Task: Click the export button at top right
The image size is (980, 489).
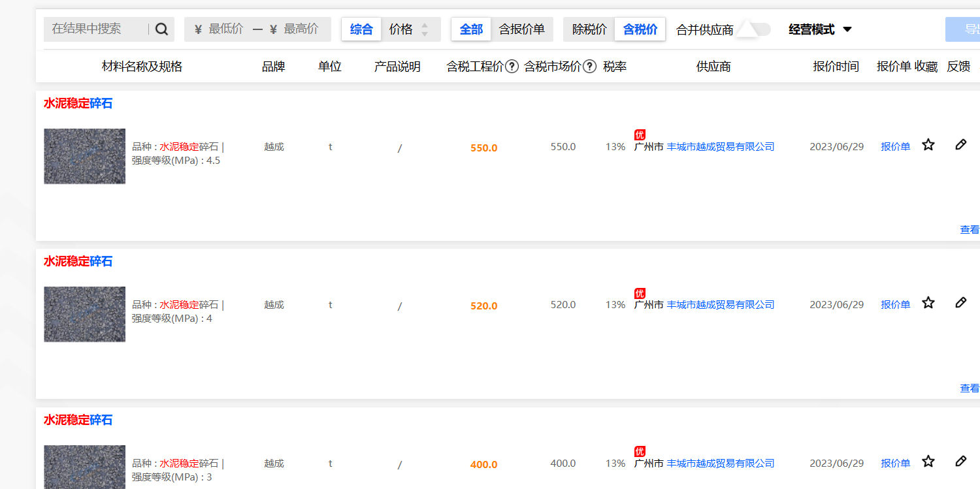Action: [x=963, y=29]
